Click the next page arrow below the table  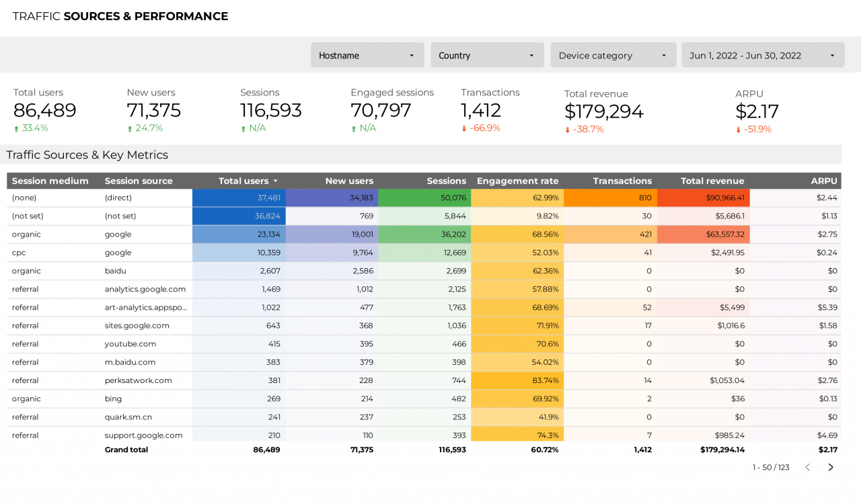point(830,466)
